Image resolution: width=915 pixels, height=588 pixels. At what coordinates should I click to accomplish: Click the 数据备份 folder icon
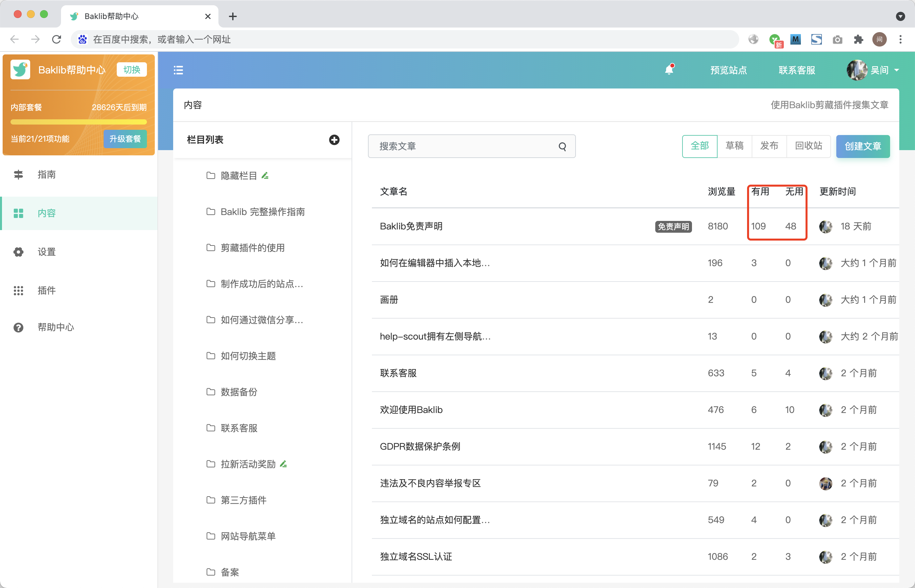coord(211,392)
